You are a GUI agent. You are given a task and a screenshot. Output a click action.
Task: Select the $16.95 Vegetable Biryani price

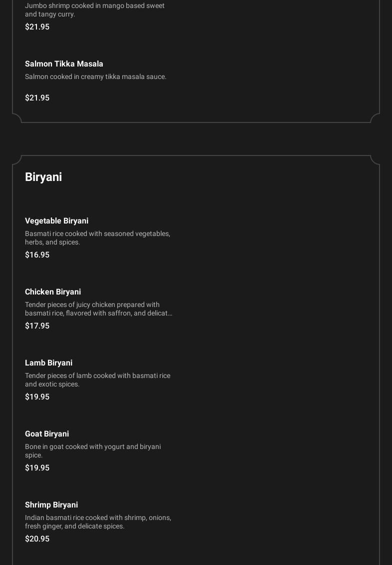coord(37,254)
